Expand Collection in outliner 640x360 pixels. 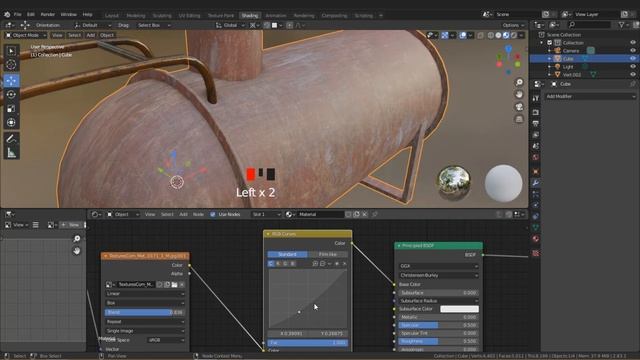(542, 43)
